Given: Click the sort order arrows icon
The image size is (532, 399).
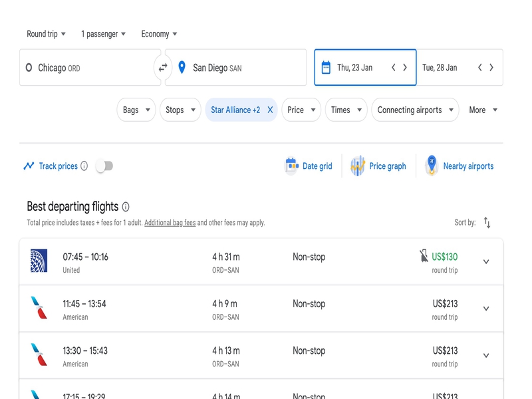Looking at the screenshot, I should tap(487, 223).
